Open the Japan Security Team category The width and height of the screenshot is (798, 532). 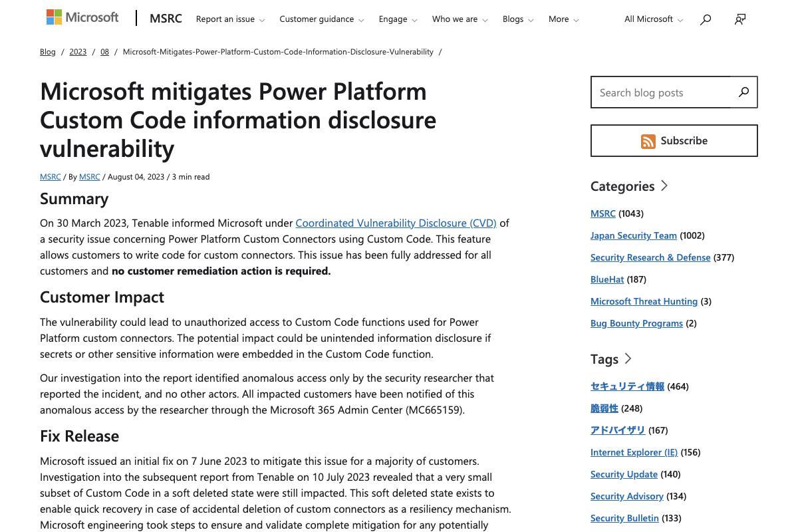(x=634, y=235)
